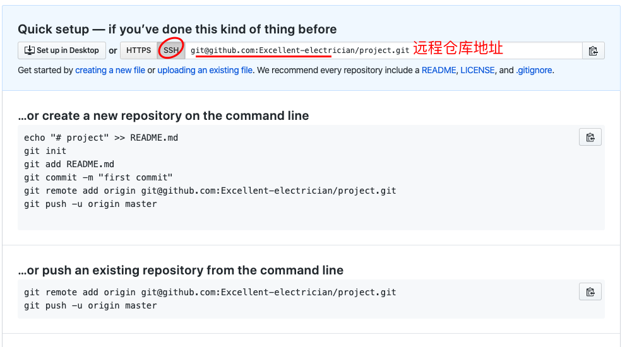Click git push line in existing repository block
644x347 pixels.
click(x=90, y=305)
